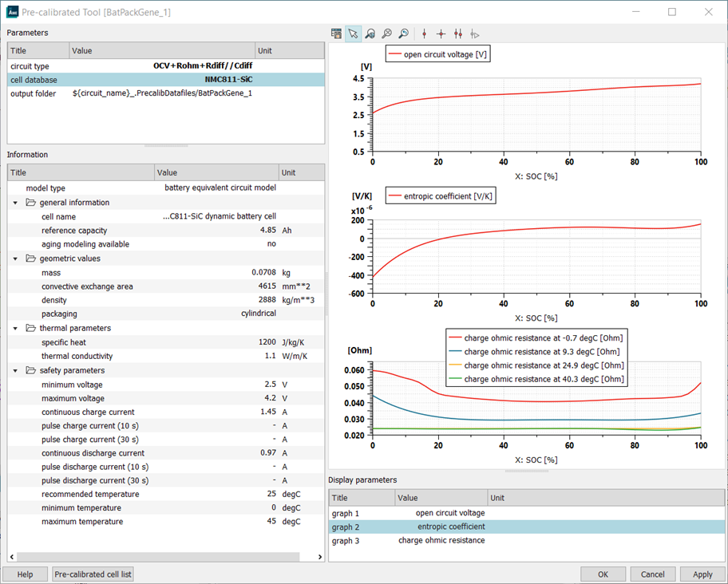
Task: Click the Apply button
Action: coord(702,574)
